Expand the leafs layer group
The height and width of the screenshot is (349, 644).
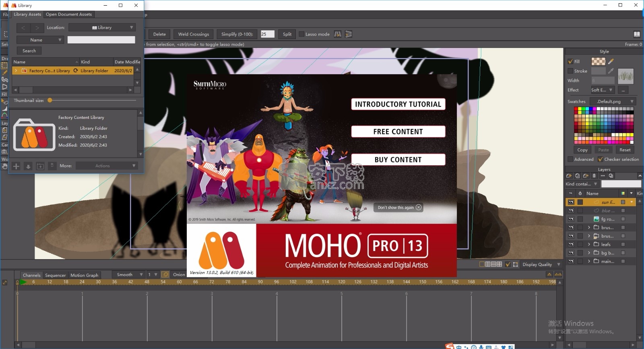coord(589,244)
